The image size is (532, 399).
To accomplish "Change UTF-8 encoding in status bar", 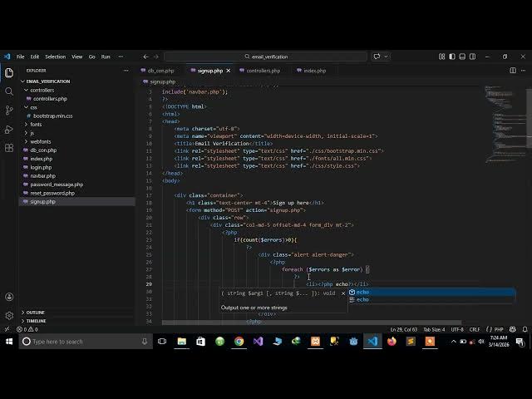I will point(457,329).
